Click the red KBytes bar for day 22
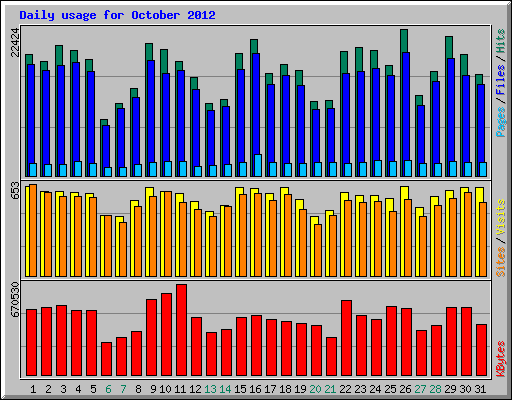Screen dimensions: 512x400 (x=346, y=338)
